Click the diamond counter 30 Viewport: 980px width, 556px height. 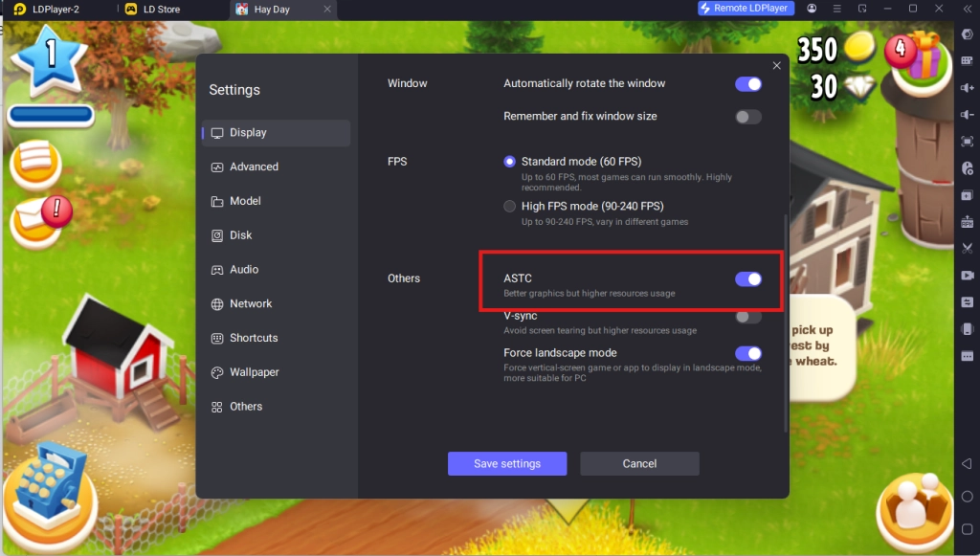click(x=844, y=87)
